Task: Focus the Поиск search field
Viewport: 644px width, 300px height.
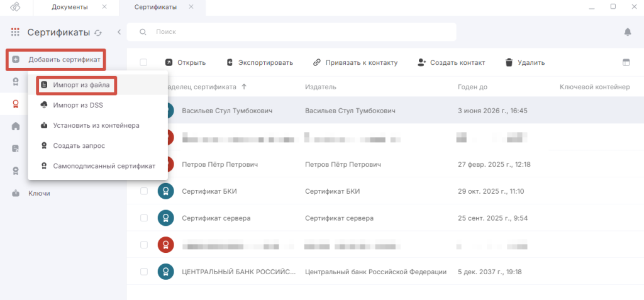Action: [292, 31]
